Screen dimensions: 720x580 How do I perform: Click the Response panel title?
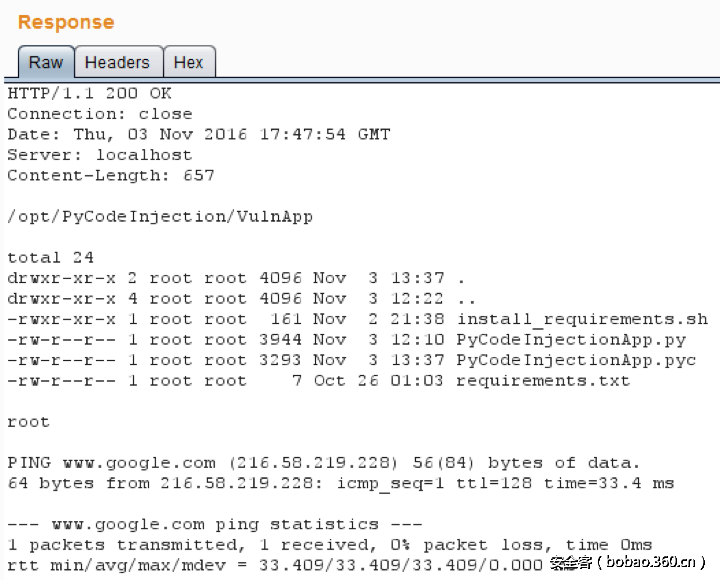pyautogui.click(x=66, y=22)
